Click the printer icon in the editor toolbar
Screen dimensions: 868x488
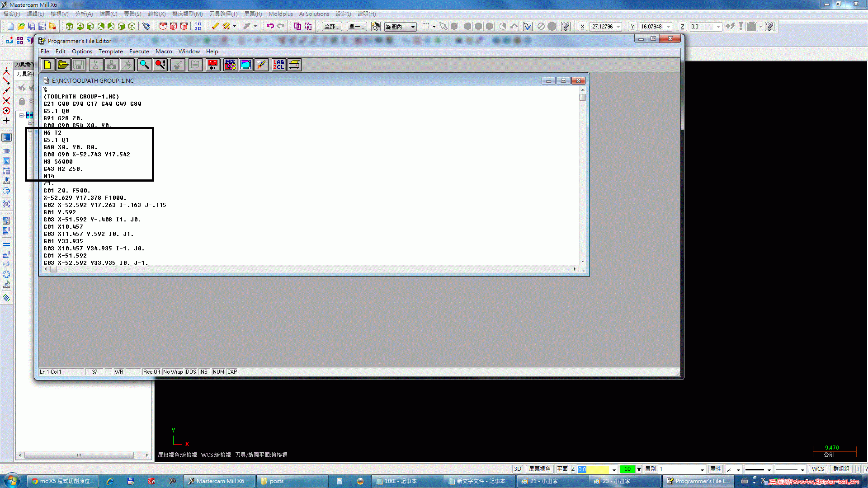point(294,65)
